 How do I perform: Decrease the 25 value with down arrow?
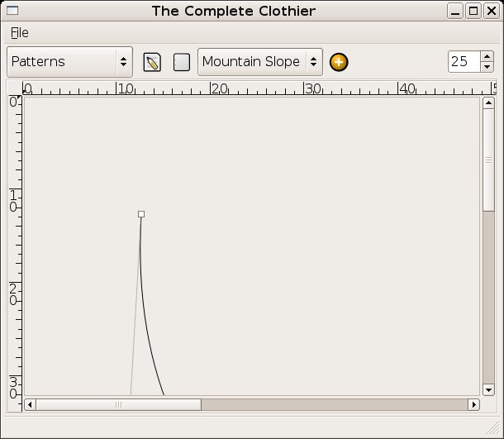tap(487, 67)
